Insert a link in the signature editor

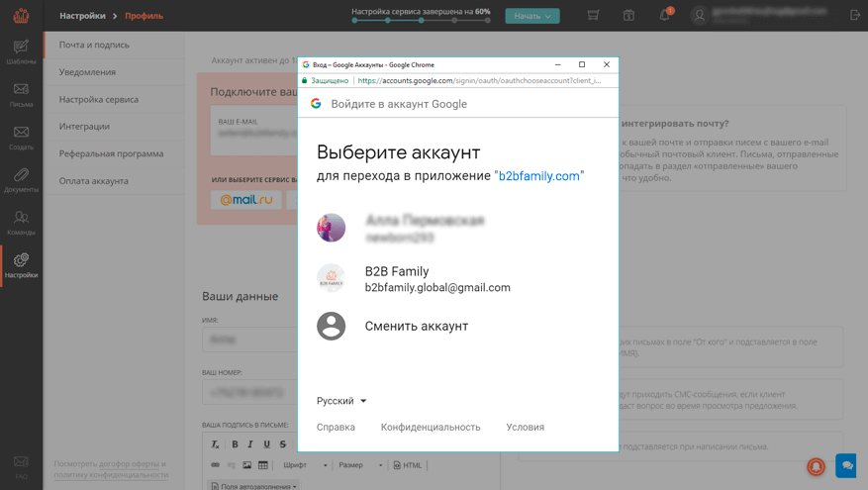216,465
